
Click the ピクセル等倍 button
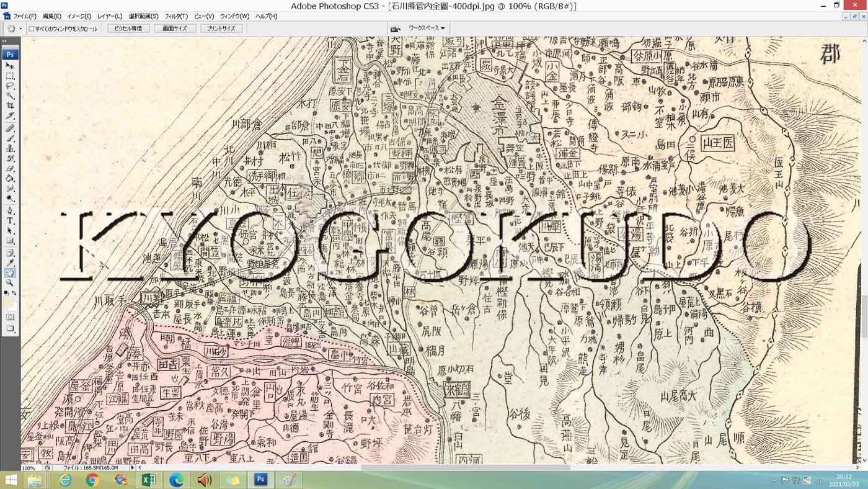point(128,29)
